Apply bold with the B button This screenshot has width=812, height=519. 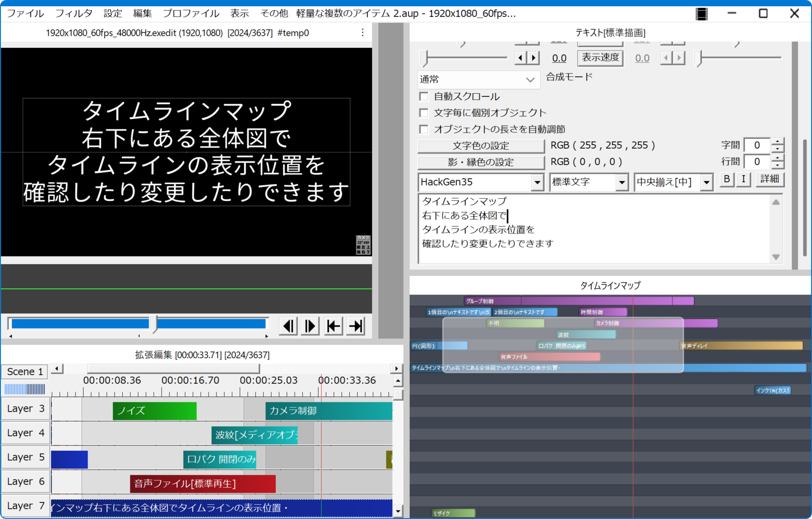(x=727, y=180)
